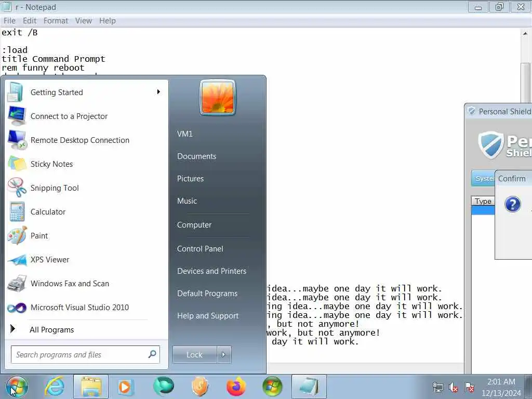The height and width of the screenshot is (399, 532).
Task: Open the orange shield taskbar icon
Action: (x=199, y=387)
